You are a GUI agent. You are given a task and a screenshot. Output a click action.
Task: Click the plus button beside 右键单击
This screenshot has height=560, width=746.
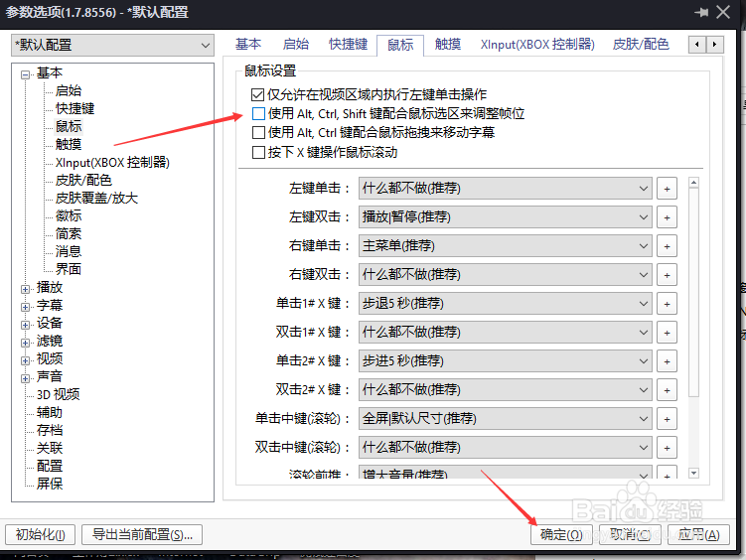[x=667, y=246]
